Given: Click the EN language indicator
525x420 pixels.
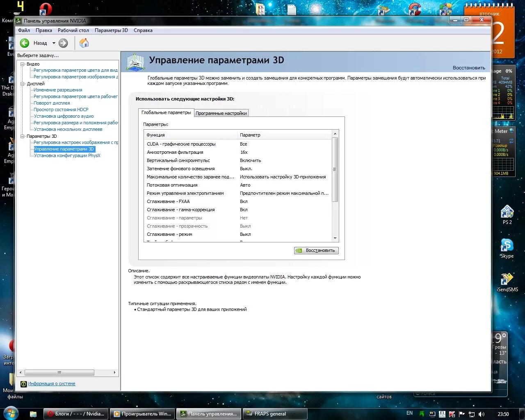Looking at the screenshot, I should click(x=409, y=413).
